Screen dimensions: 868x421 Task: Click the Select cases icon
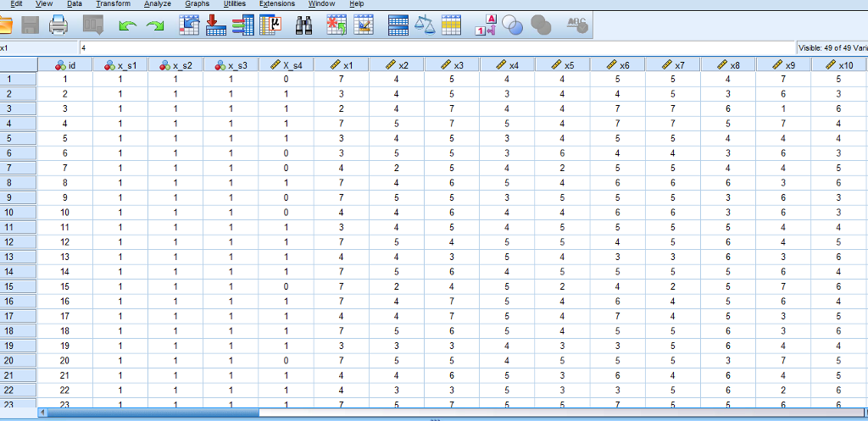pyautogui.click(x=451, y=25)
